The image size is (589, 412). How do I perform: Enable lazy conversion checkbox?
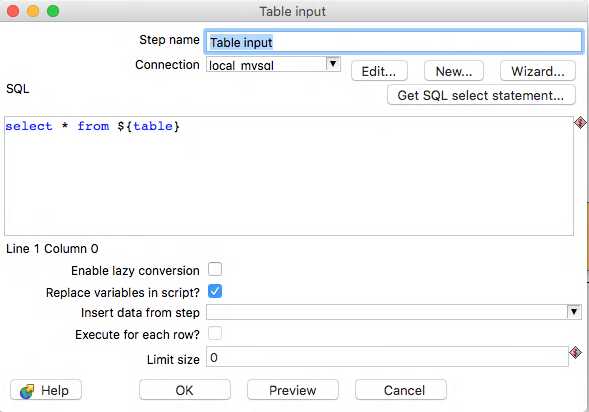click(215, 269)
